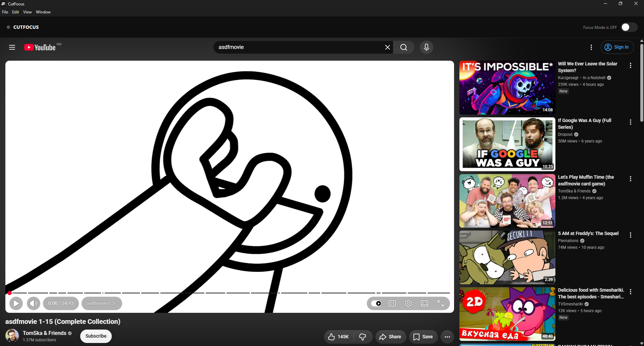
Task: Open the Edit menu
Action: point(15,12)
